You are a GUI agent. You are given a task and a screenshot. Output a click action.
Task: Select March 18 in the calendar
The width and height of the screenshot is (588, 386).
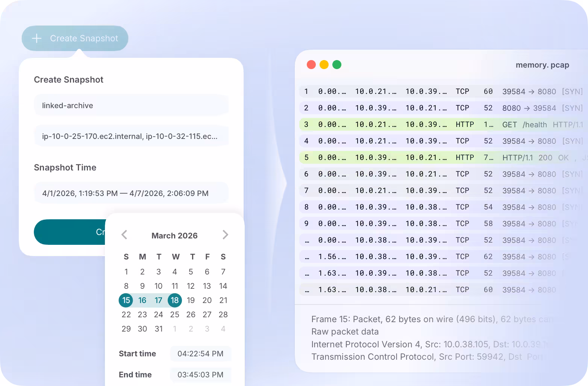(x=175, y=300)
